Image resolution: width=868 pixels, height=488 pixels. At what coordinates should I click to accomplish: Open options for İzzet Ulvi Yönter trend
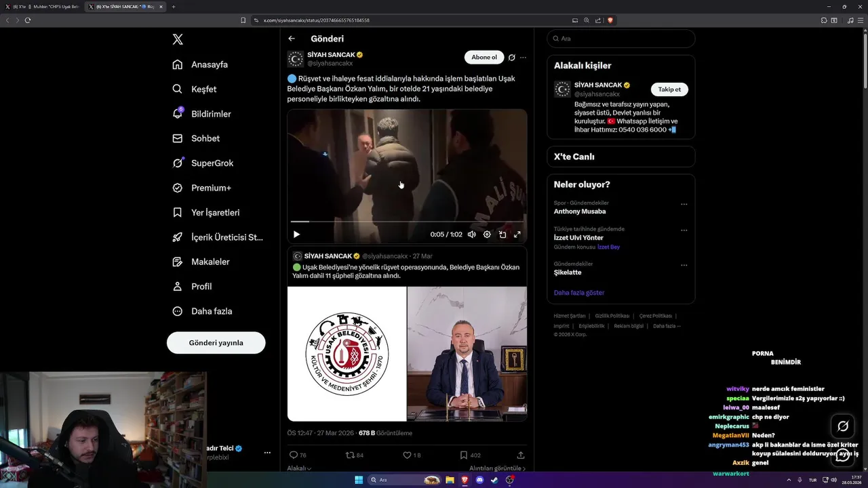[684, 230]
